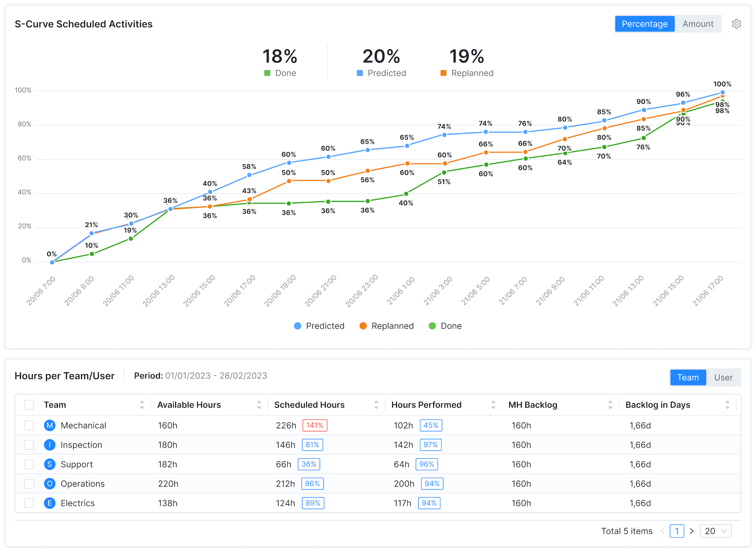Open the page size 20 dropdown
The width and height of the screenshot is (756, 550).
pos(715,531)
